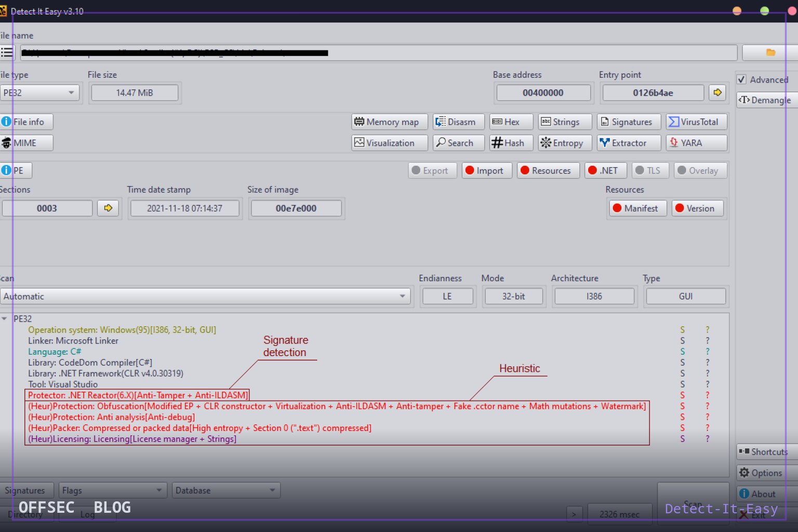
Task: Open the Disasm view
Action: [458, 122]
